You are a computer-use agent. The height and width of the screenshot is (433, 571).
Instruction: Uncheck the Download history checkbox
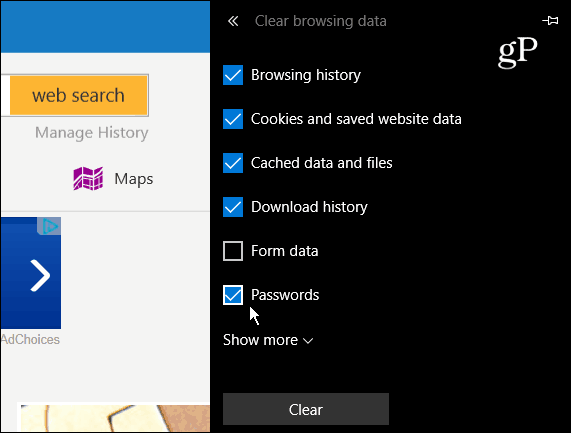coord(233,207)
